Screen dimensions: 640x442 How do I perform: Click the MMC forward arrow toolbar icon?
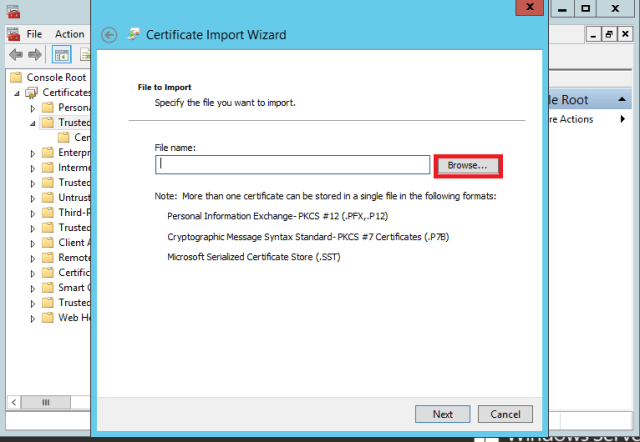[x=35, y=54]
